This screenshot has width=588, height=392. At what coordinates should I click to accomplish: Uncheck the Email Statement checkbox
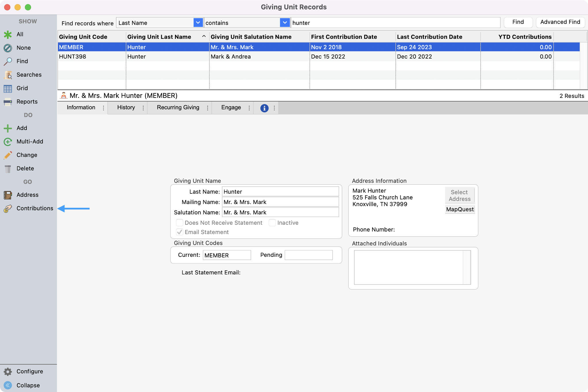coord(179,232)
